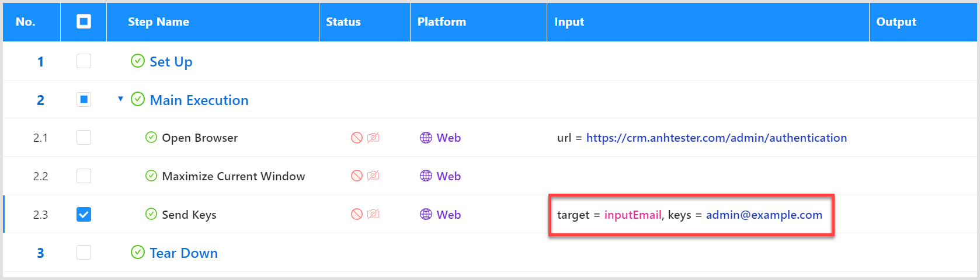Click the crossed-out camera icon in Send Keys row
980x280 pixels.
pyautogui.click(x=373, y=215)
